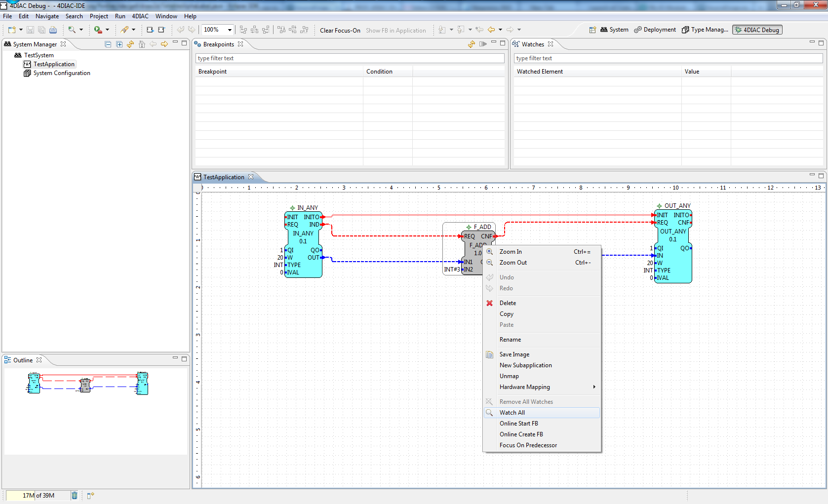Open the 100% zoom level dropdown
This screenshot has width=828, height=504.
pos(230,30)
